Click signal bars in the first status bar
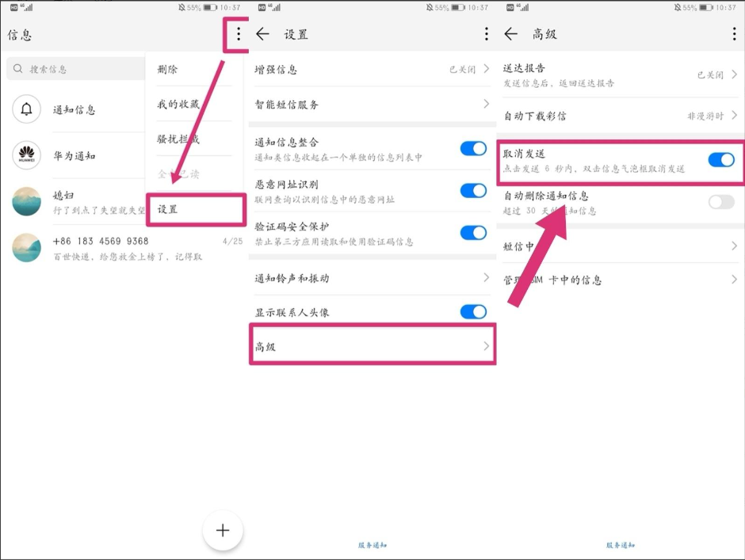745x560 pixels. point(27,7)
